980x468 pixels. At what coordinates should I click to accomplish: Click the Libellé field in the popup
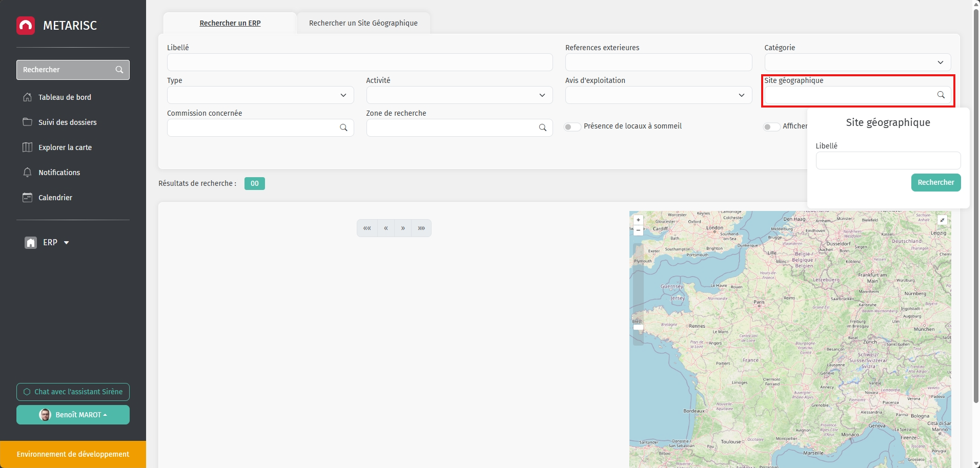tap(888, 160)
